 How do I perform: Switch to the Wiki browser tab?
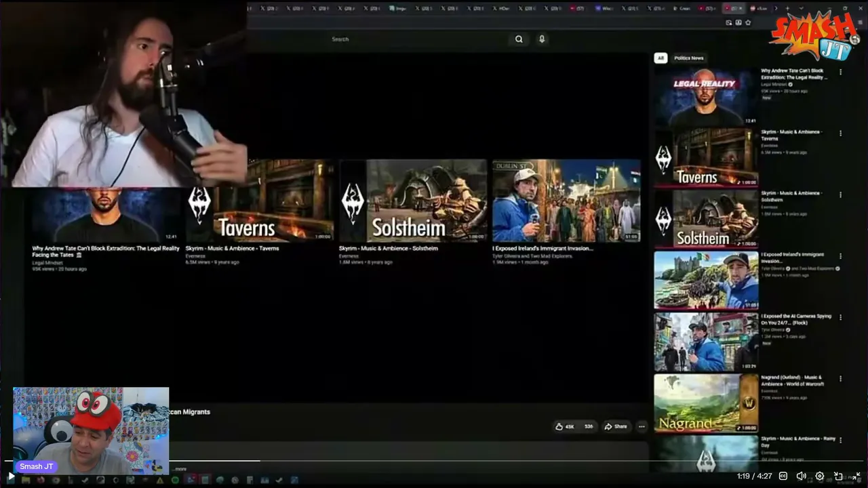click(603, 8)
